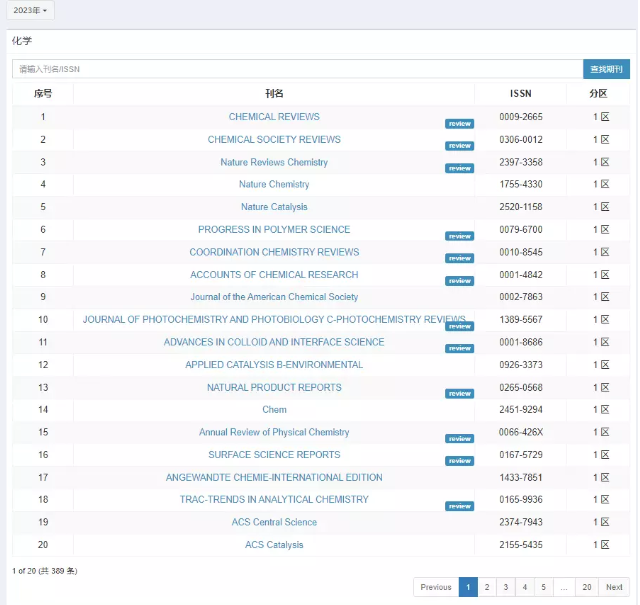This screenshot has height=605, width=640.
Task: Select ISSN cell 2155-5435
Action: pos(521,545)
